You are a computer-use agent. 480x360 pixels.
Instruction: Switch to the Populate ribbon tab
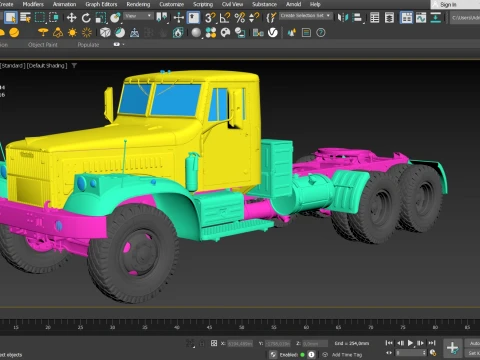coord(88,44)
